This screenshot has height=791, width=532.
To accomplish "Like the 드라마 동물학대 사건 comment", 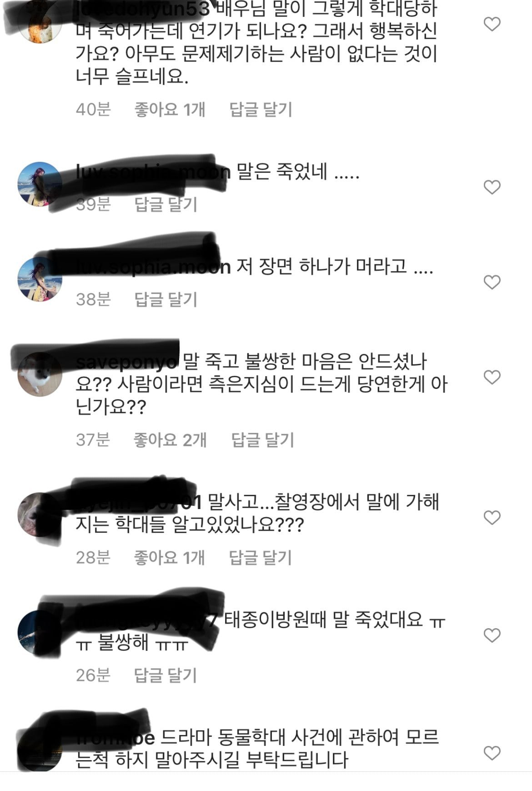I will [492, 753].
